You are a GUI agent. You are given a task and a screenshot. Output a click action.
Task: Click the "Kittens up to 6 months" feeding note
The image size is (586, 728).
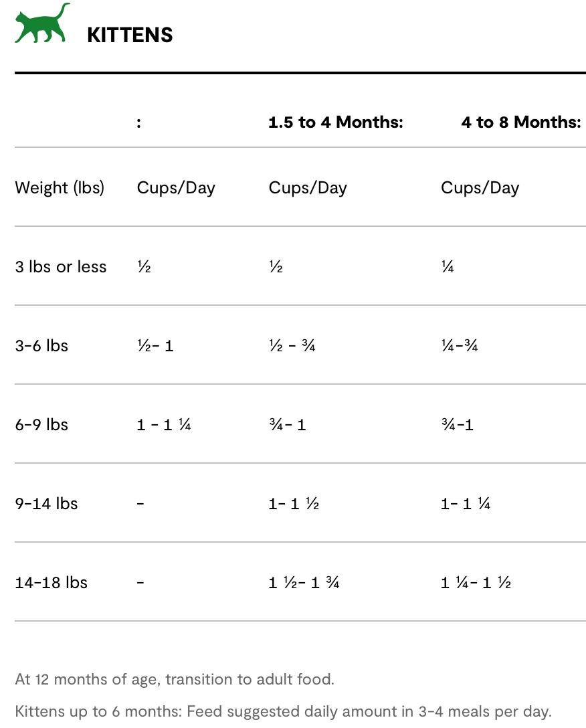coord(283,712)
